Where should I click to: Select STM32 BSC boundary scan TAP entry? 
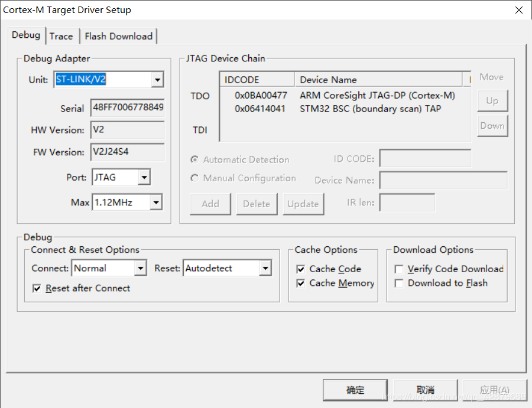click(x=370, y=109)
